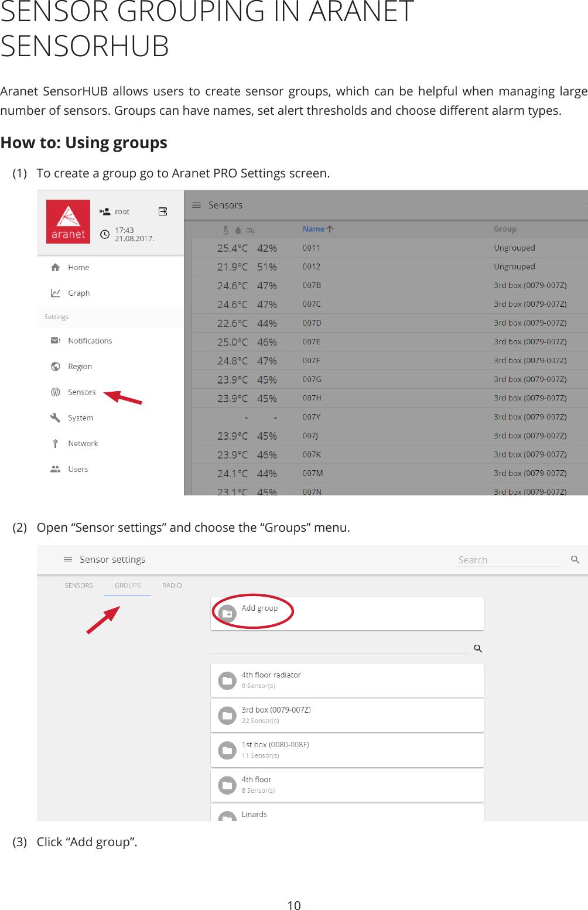The image size is (588, 910).
Task: Select sensor row 007M
Action: click(389, 473)
